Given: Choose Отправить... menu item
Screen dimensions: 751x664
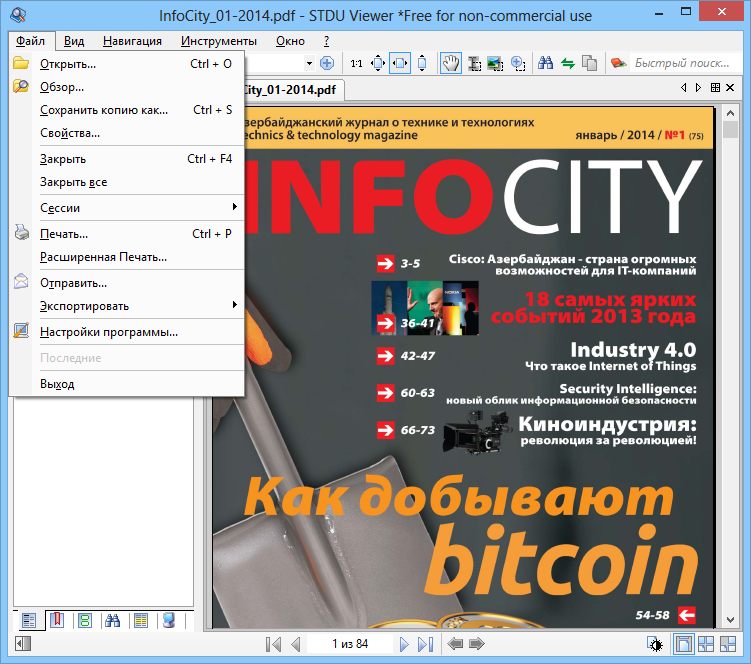Looking at the screenshot, I should [x=126, y=283].
